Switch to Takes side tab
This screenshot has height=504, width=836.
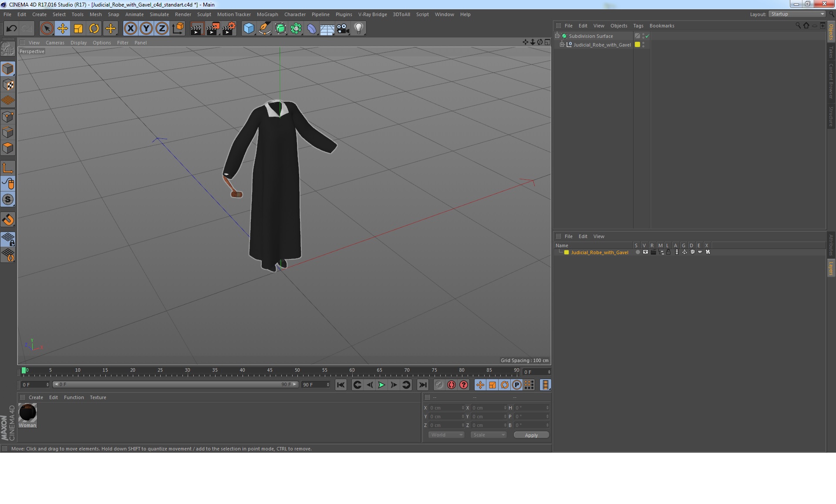(831, 52)
